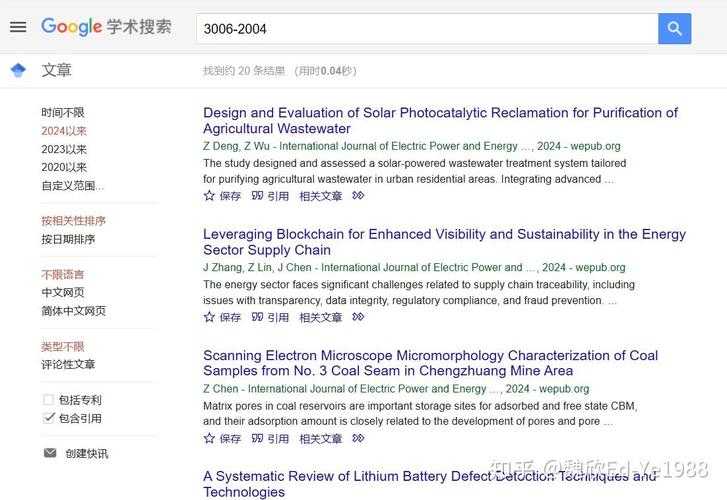
Task: Click the Google 学术搜索 logo
Action: pos(106,27)
